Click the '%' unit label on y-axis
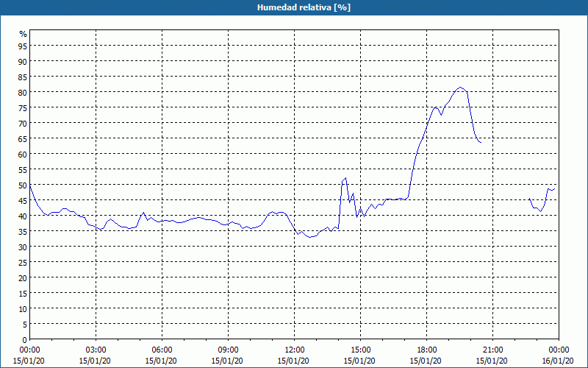588x368 pixels. (x=24, y=34)
